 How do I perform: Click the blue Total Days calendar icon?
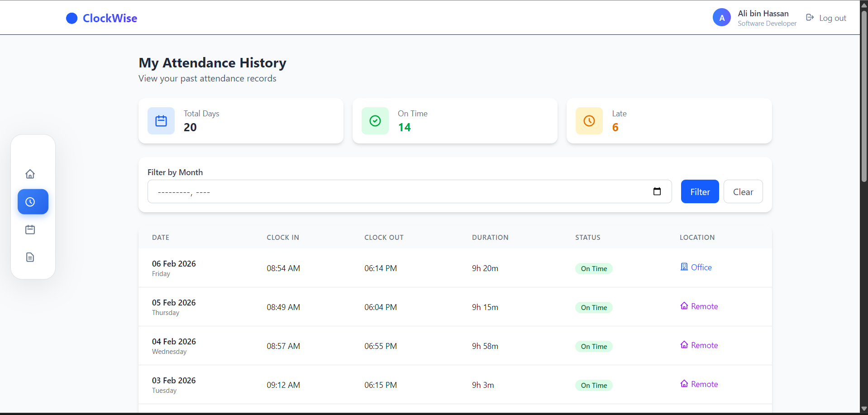point(161,121)
